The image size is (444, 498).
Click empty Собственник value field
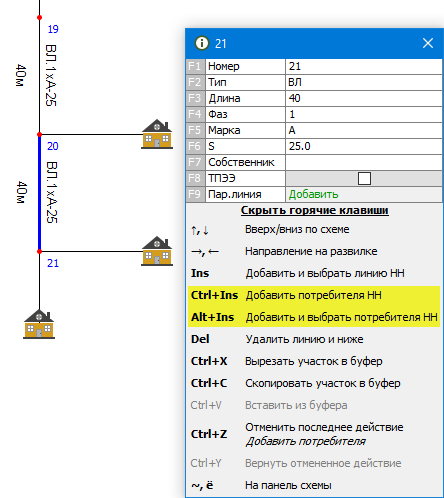point(364,162)
